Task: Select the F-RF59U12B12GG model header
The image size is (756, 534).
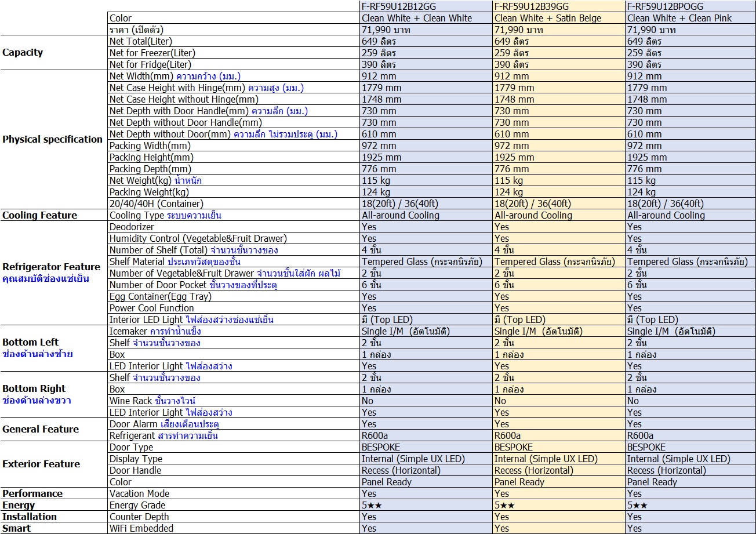Action: (399, 6)
